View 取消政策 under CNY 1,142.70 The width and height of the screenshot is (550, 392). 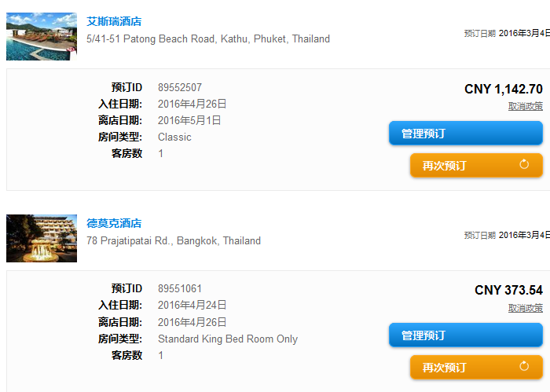526,106
